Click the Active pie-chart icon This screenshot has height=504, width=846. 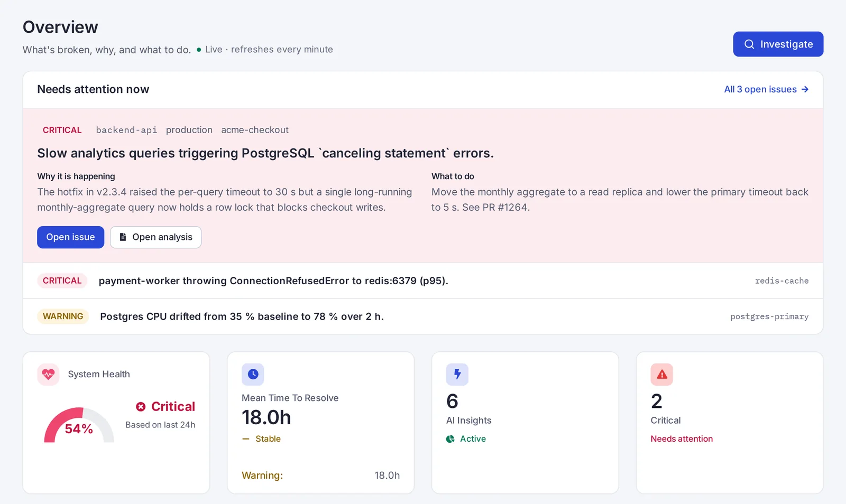(x=450, y=439)
